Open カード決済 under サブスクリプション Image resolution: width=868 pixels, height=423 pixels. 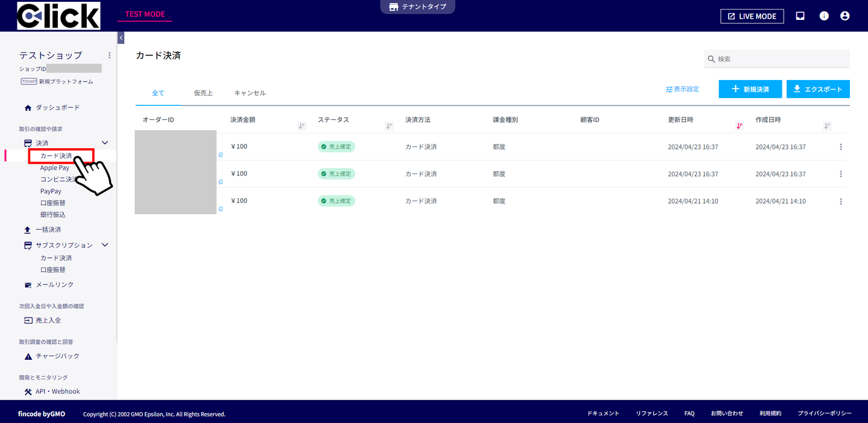coord(56,258)
